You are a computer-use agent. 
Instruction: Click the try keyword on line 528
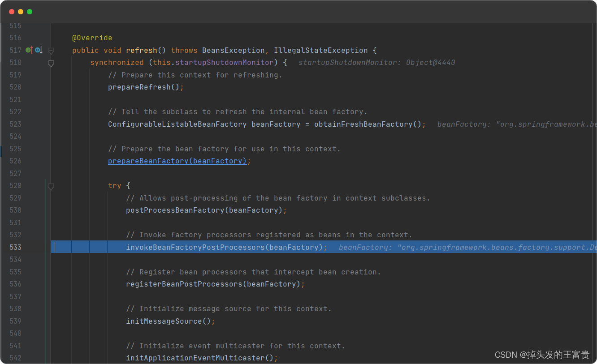click(x=115, y=186)
